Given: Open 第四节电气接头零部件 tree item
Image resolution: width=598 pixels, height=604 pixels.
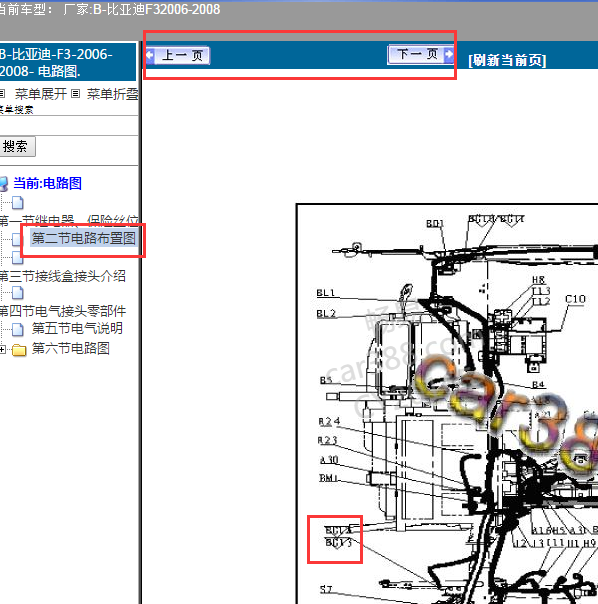Looking at the screenshot, I should [x=63, y=311].
